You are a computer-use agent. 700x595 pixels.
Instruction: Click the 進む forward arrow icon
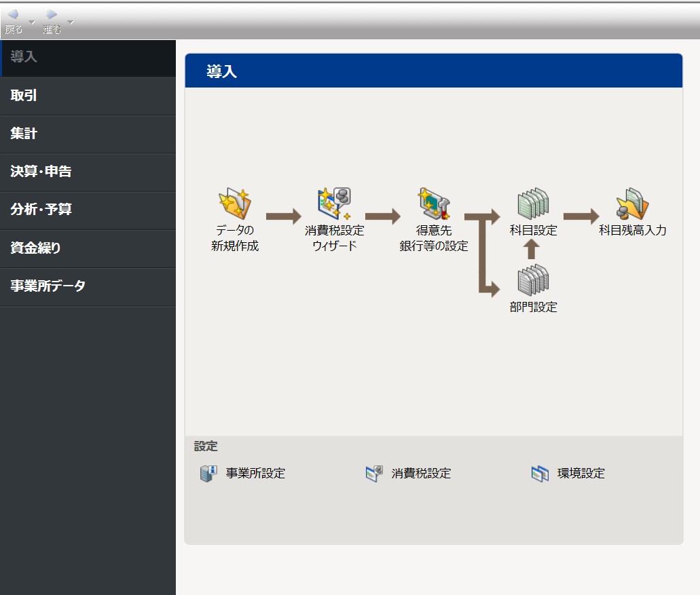pos(52,15)
